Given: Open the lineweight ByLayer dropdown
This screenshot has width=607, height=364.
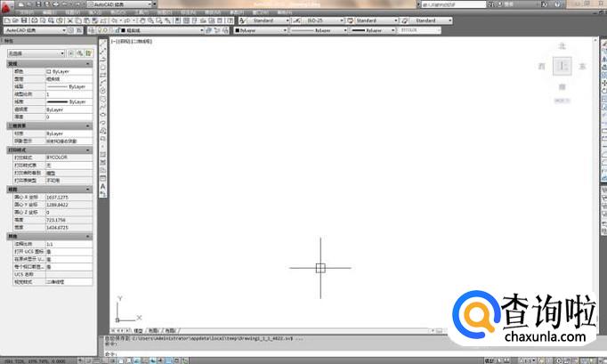Looking at the screenshot, I should click(372, 30).
